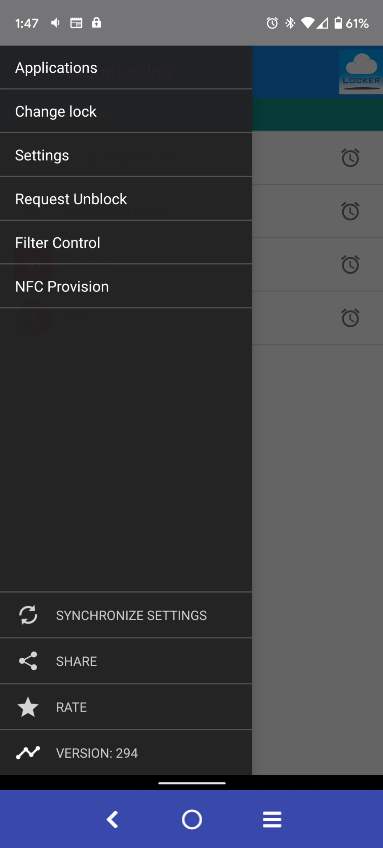The width and height of the screenshot is (383, 848).
Task: Tap the Android back navigation arrow
Action: (112, 819)
